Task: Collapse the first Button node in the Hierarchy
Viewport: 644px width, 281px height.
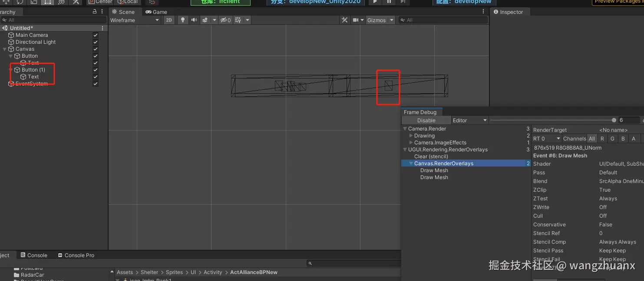Action: tap(11, 56)
